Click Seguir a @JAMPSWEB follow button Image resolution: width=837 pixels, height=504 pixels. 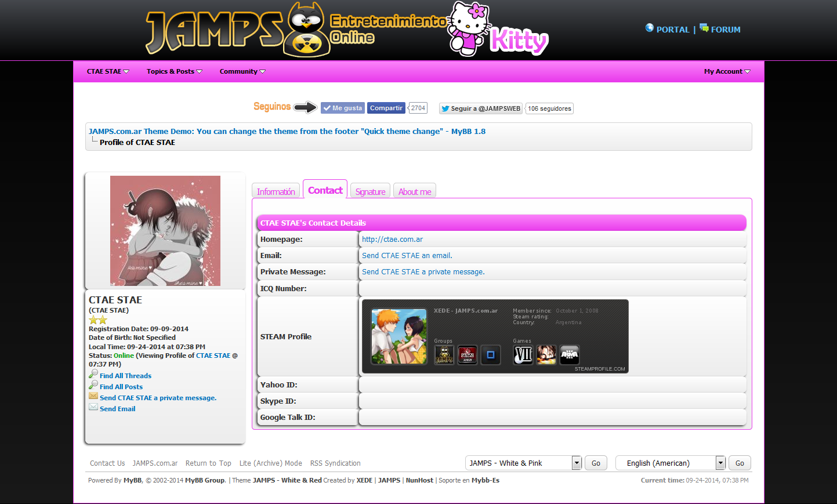pos(481,108)
